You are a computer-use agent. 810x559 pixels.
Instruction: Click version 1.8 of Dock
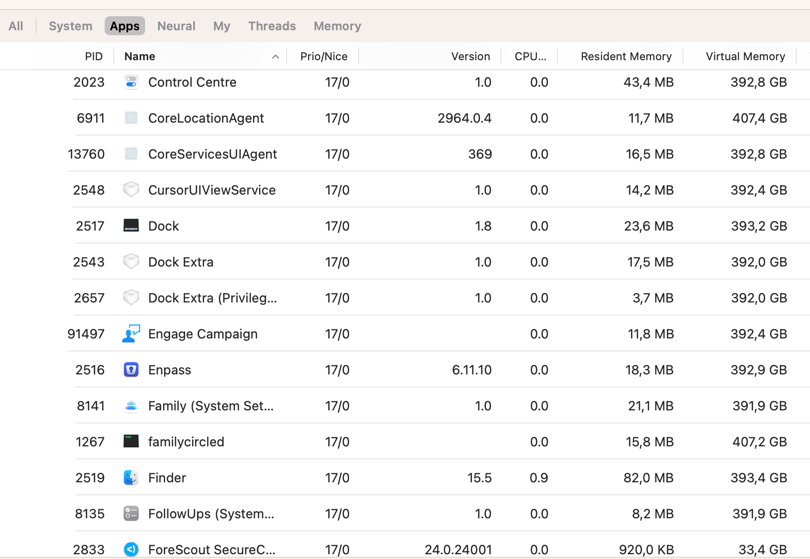pyautogui.click(x=483, y=226)
